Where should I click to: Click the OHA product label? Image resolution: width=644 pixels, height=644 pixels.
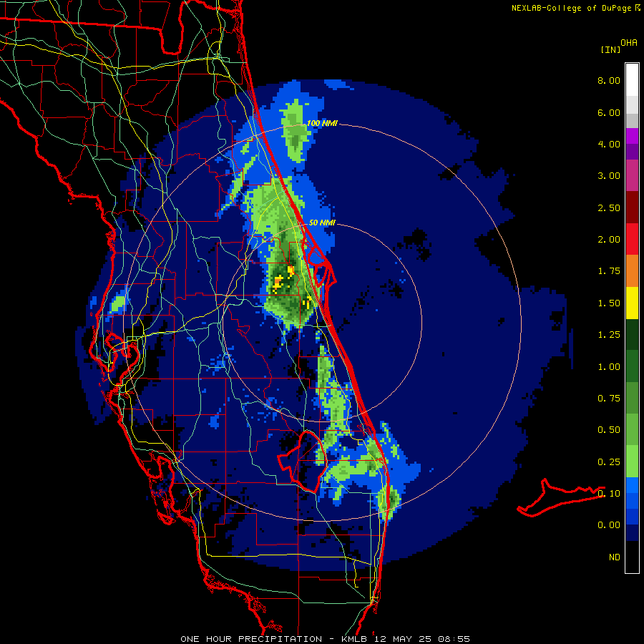(629, 43)
